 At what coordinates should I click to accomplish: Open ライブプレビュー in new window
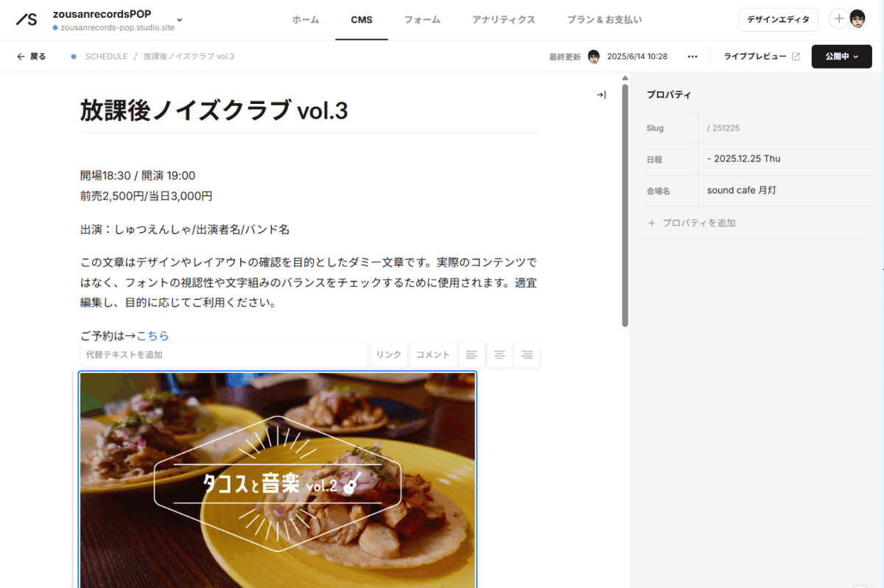761,57
